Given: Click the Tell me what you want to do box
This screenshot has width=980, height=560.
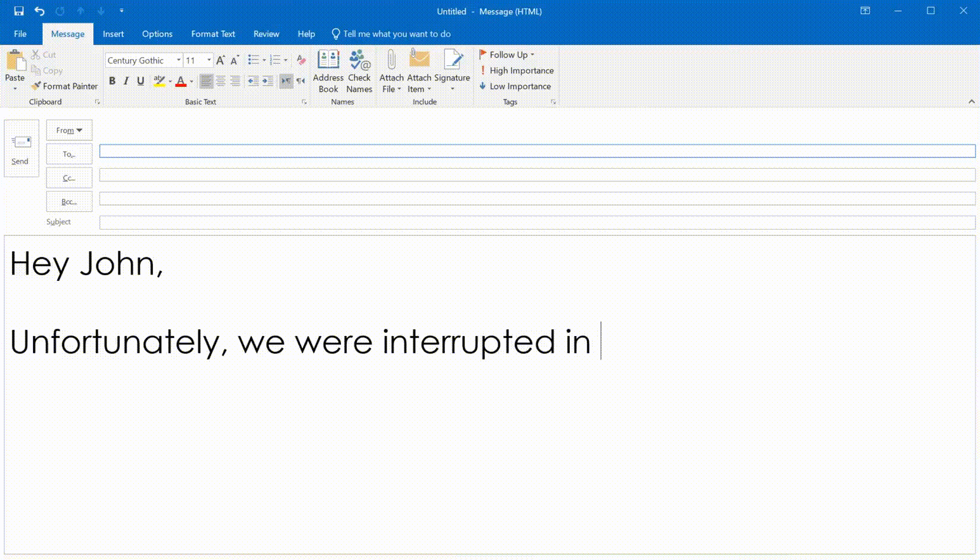Looking at the screenshot, I should pos(391,34).
